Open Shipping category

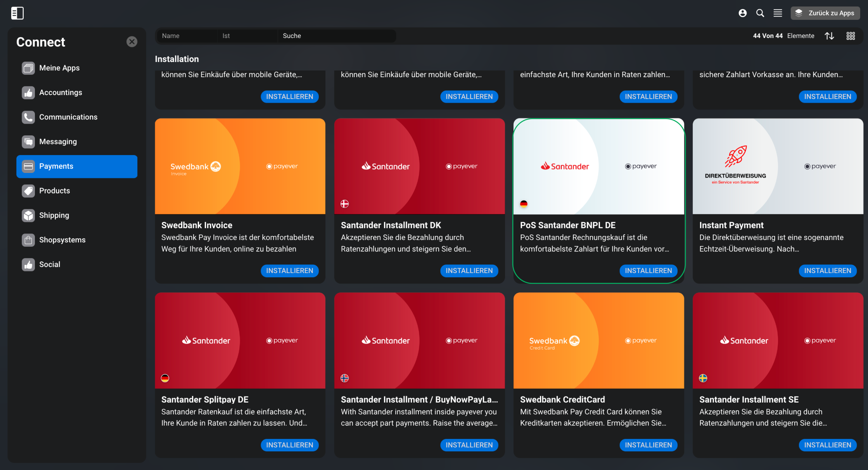tap(77, 215)
